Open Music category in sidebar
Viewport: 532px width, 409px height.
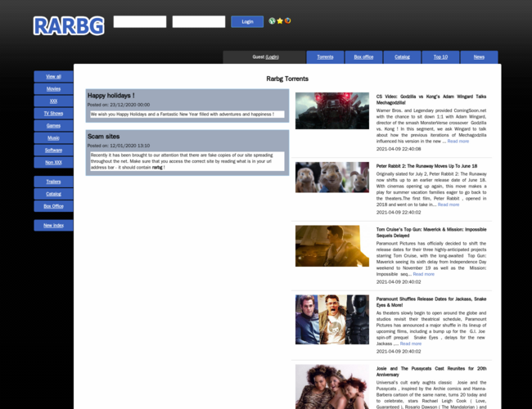[x=53, y=137]
